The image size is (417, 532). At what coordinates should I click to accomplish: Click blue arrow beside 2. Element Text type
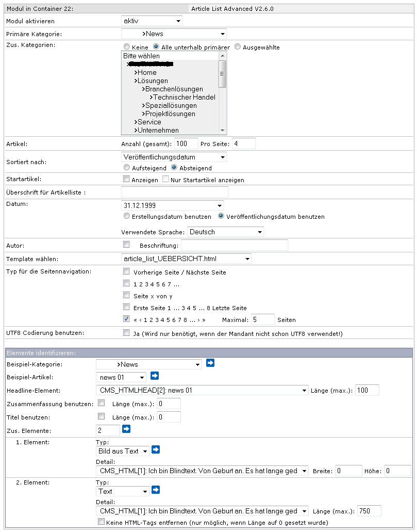pos(156,490)
